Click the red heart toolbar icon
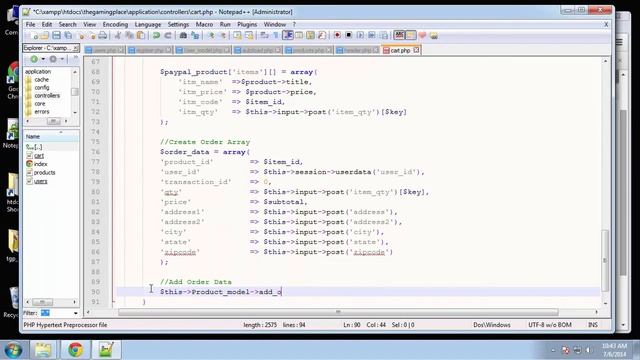640x360 pixels. 422,36
